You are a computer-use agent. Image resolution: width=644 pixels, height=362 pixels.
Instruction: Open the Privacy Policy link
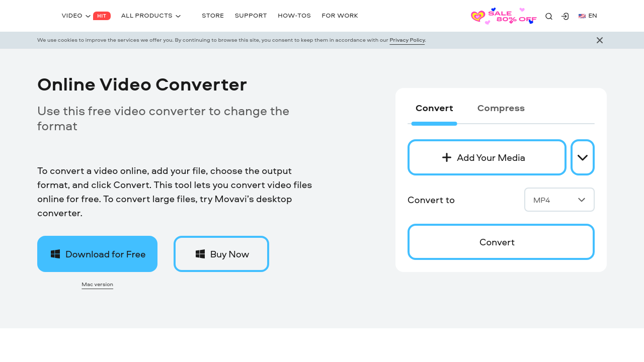(407, 40)
